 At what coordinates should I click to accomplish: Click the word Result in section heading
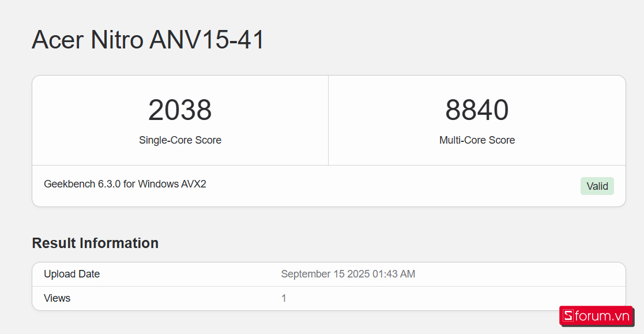pyautogui.click(x=54, y=243)
